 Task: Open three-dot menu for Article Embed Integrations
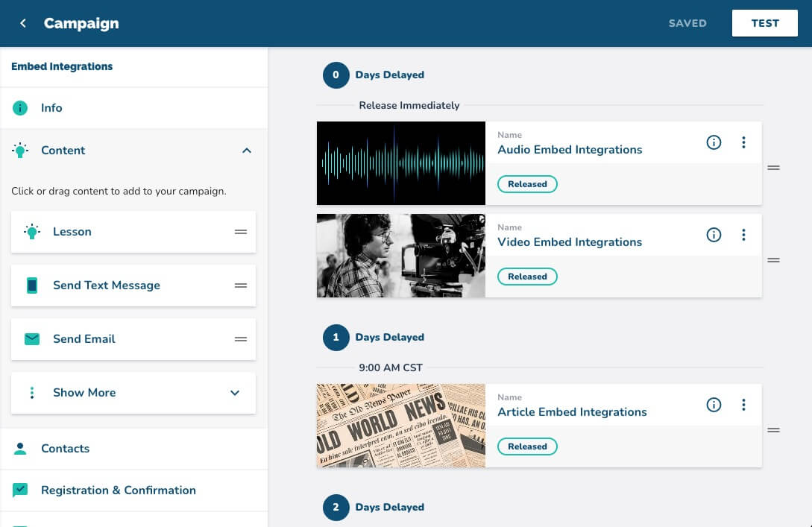click(x=743, y=405)
